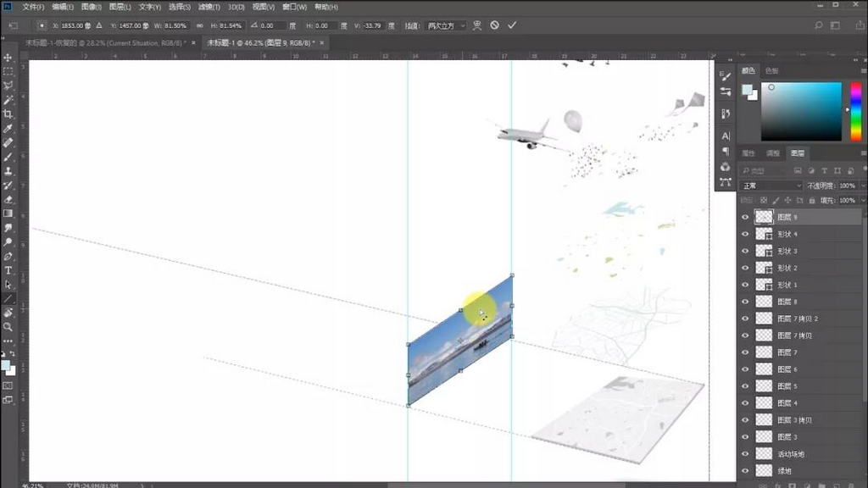Cancel the transform with the circle-slash icon
This screenshot has height=488, width=868.
(494, 25)
